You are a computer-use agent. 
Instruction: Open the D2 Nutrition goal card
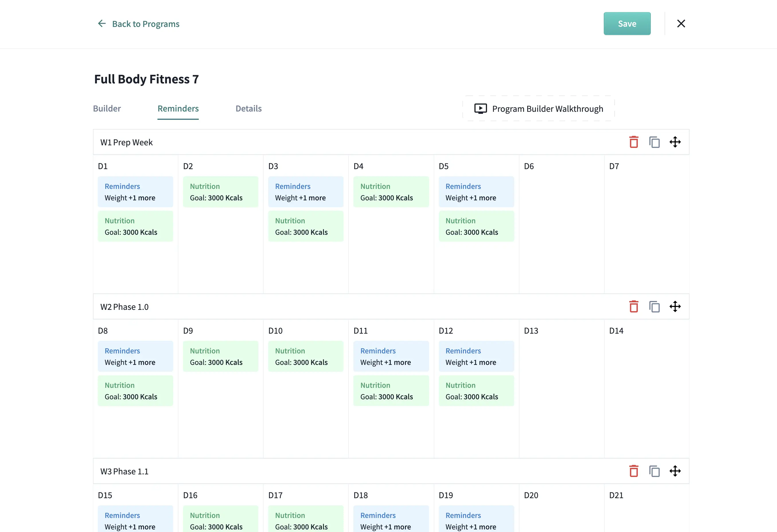220,192
